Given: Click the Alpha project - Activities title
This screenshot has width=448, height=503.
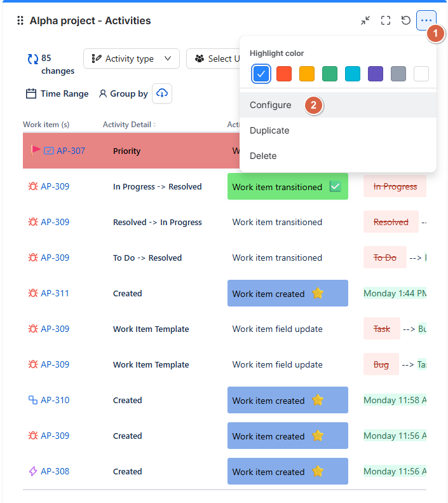Looking at the screenshot, I should tap(90, 20).
